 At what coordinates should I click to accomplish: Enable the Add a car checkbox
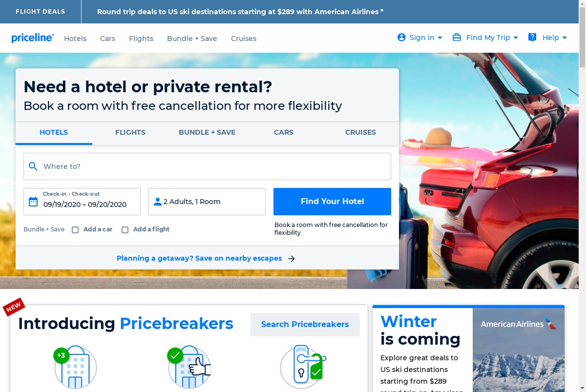coord(75,229)
